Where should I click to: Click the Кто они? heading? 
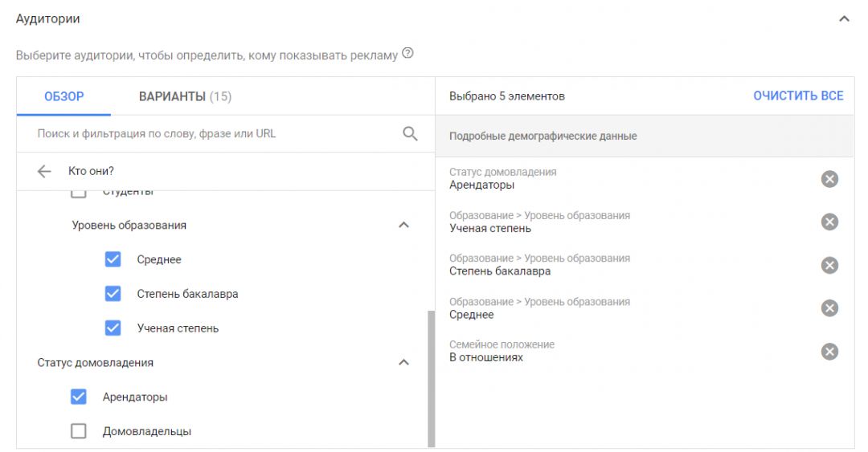(91, 172)
